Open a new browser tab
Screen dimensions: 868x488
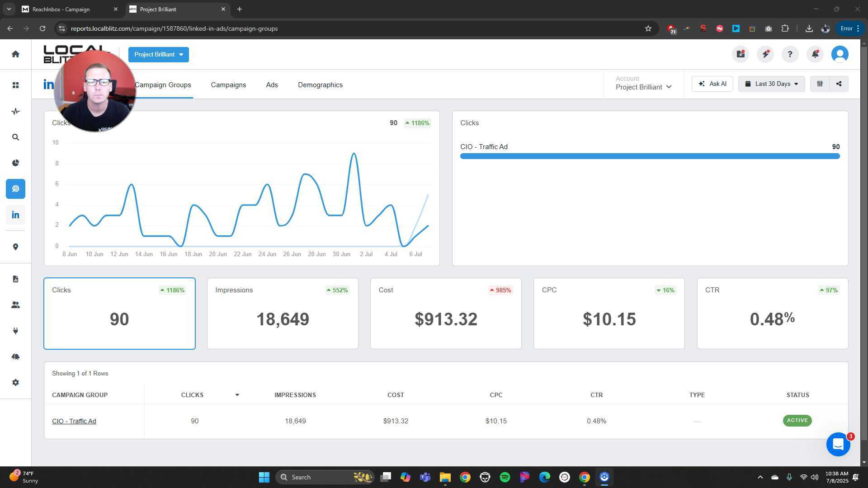239,9
